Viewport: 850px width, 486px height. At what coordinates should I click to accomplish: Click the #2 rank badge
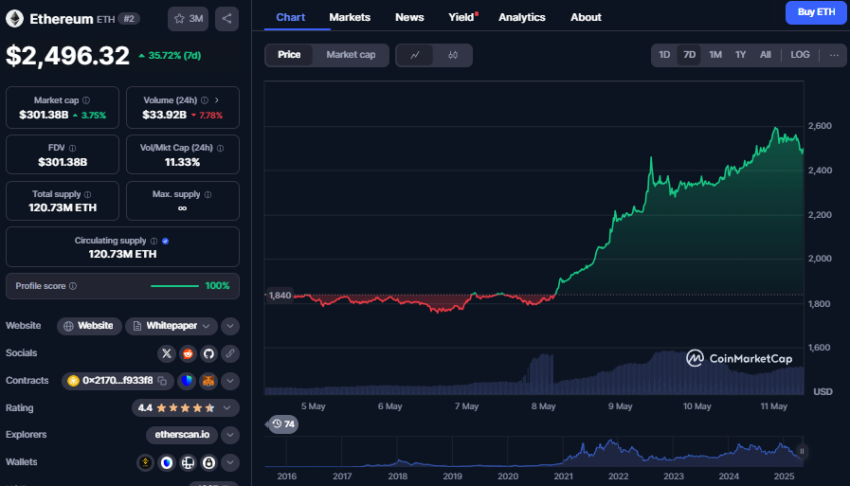(128, 19)
